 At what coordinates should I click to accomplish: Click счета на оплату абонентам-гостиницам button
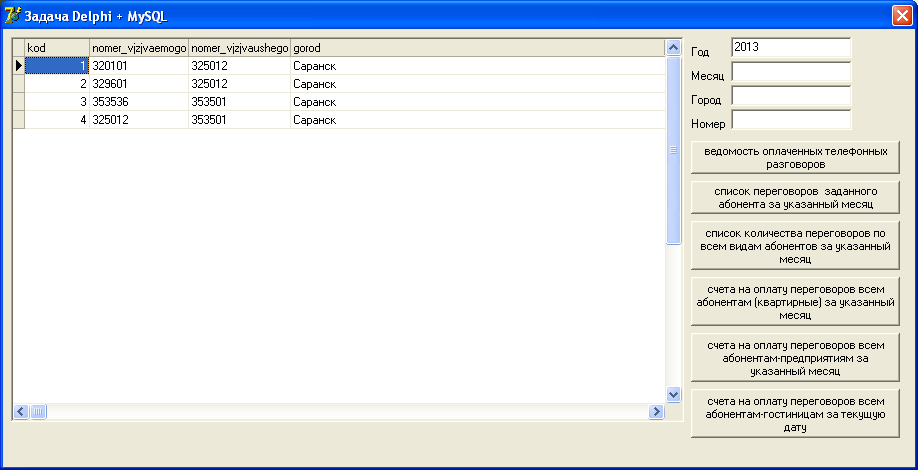tap(795, 413)
